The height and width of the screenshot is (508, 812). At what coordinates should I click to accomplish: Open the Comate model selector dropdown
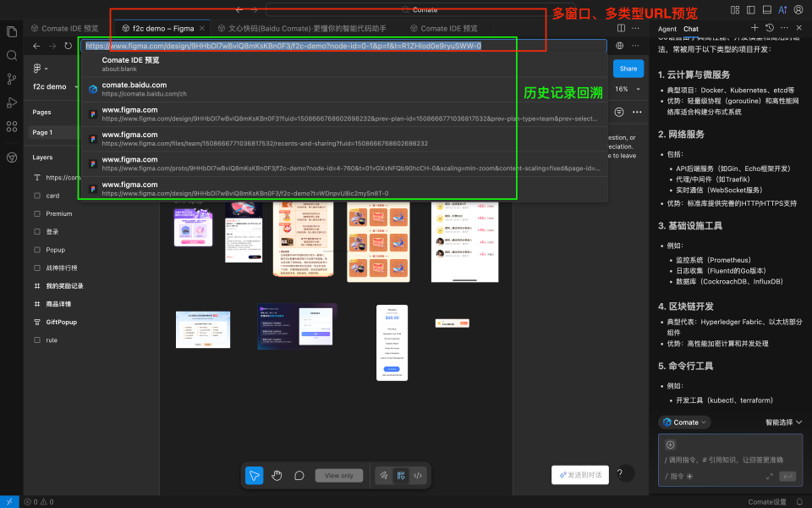[684, 422]
